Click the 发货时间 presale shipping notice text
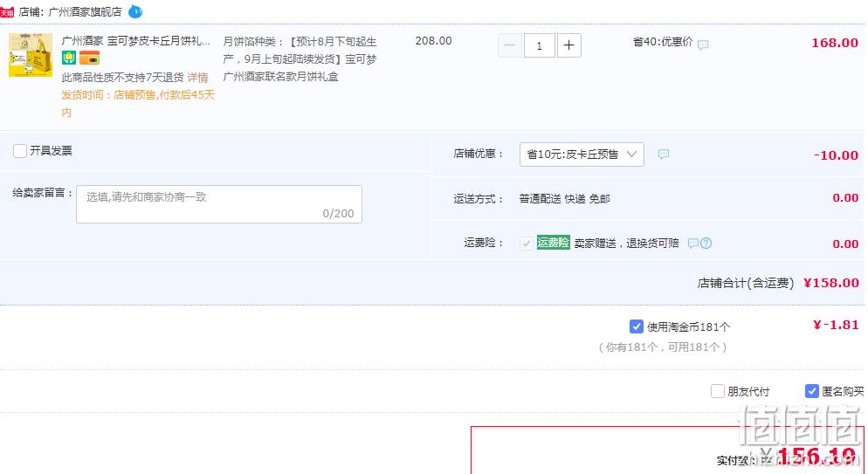 pyautogui.click(x=138, y=103)
